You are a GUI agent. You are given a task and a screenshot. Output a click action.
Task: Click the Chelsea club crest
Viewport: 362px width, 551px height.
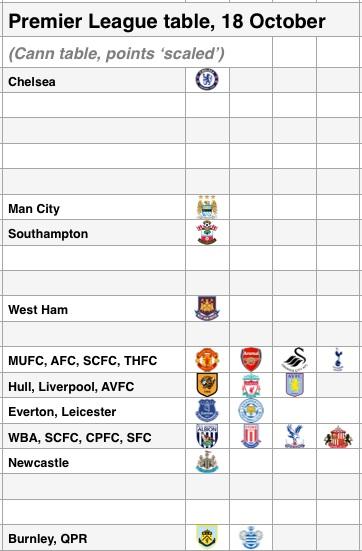[x=207, y=79]
